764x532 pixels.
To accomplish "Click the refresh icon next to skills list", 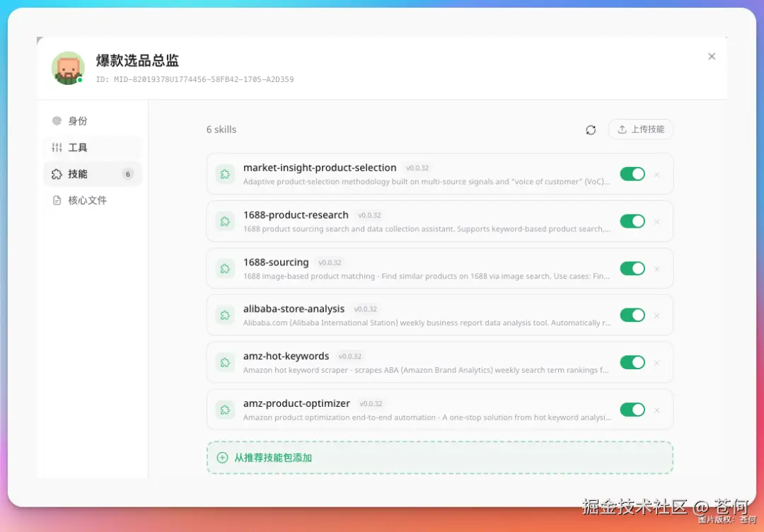I will 591,129.
